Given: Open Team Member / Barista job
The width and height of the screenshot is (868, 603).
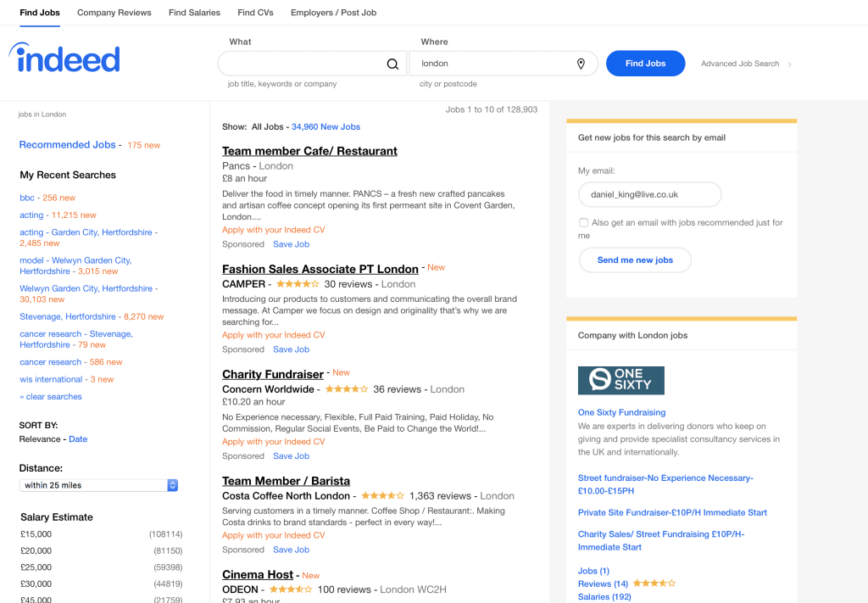Looking at the screenshot, I should tap(286, 481).
